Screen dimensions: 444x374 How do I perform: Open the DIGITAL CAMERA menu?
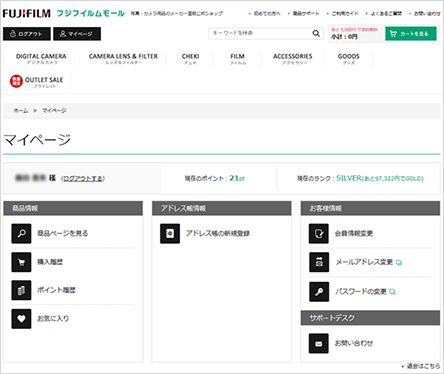(x=41, y=59)
